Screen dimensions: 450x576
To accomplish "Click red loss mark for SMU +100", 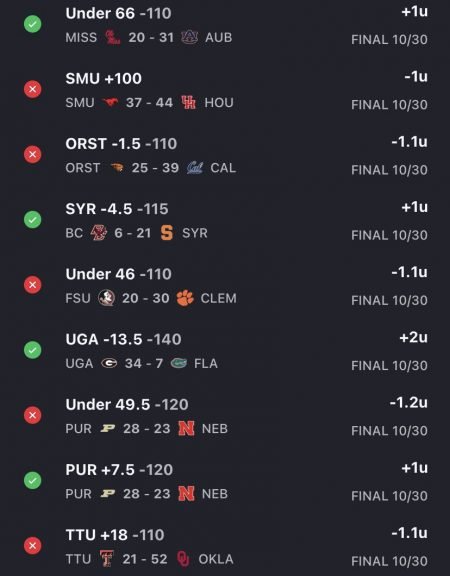I will point(33,89).
